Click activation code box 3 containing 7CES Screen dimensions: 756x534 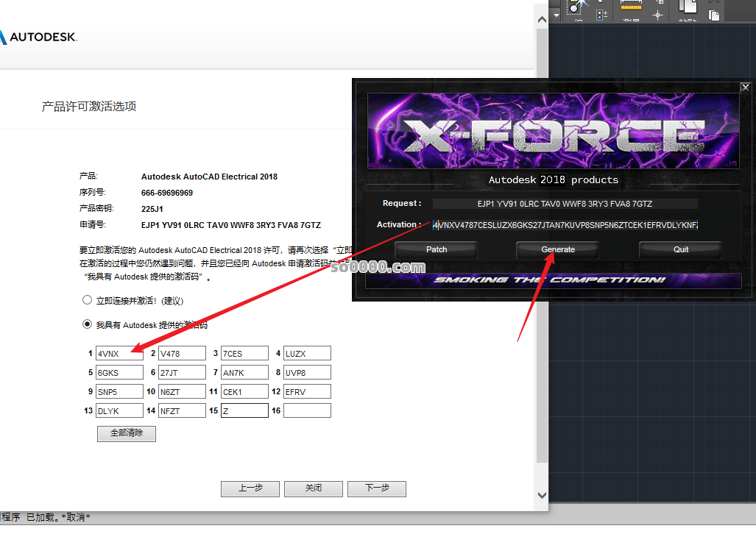click(244, 353)
